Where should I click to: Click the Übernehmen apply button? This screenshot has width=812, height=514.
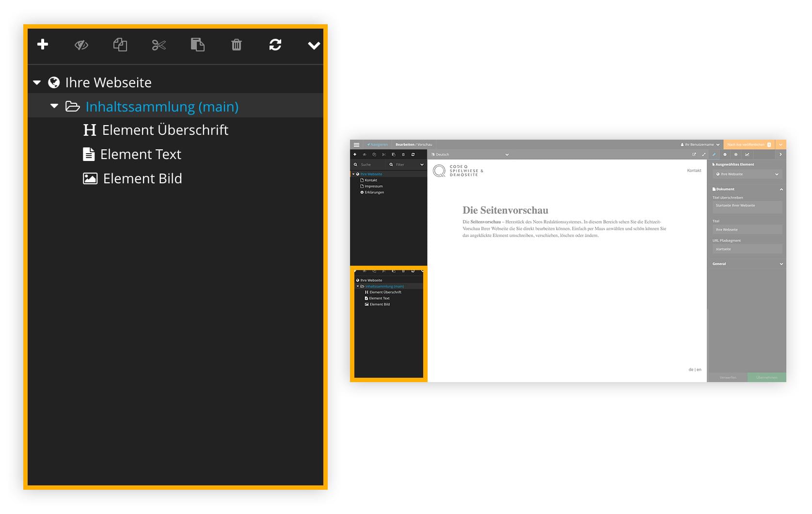[766, 377]
